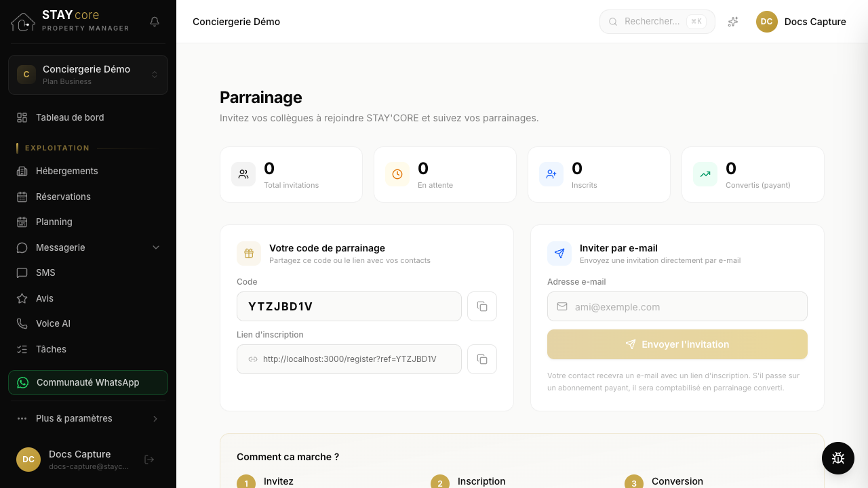Click the Convertis trending-up icon
The image size is (868, 488).
point(705,174)
